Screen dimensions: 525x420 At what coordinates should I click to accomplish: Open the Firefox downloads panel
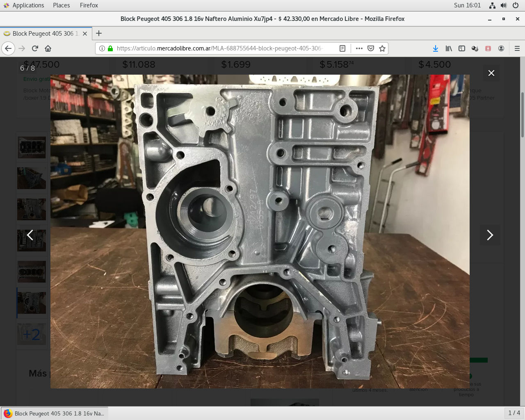pos(436,48)
